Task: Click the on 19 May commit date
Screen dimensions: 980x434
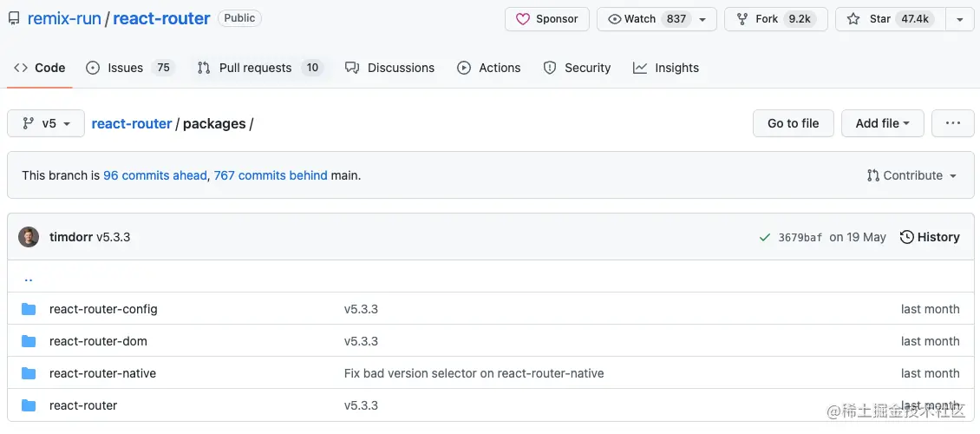Action: coord(858,237)
